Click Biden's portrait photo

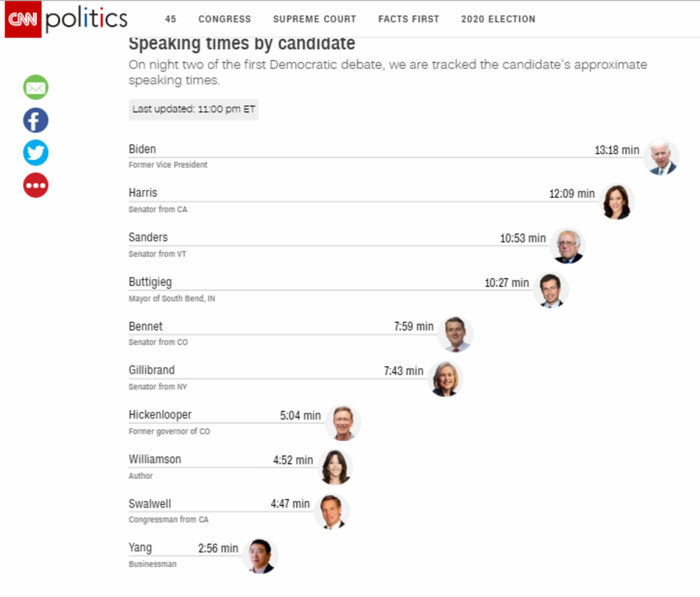[x=661, y=157]
